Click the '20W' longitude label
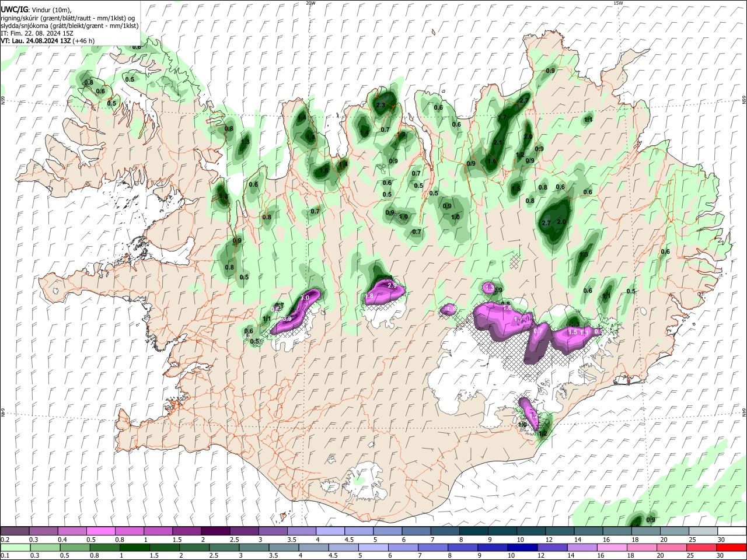 (x=310, y=3)
